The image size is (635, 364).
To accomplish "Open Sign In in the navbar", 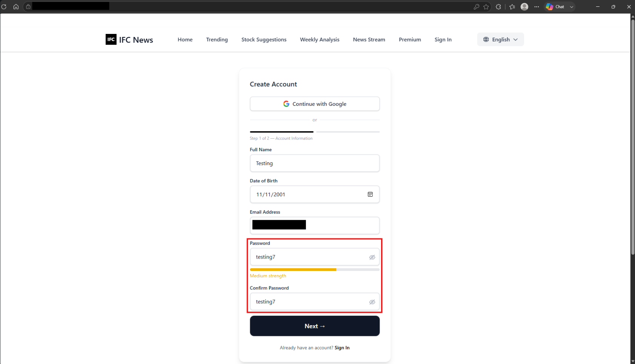I will point(443,40).
